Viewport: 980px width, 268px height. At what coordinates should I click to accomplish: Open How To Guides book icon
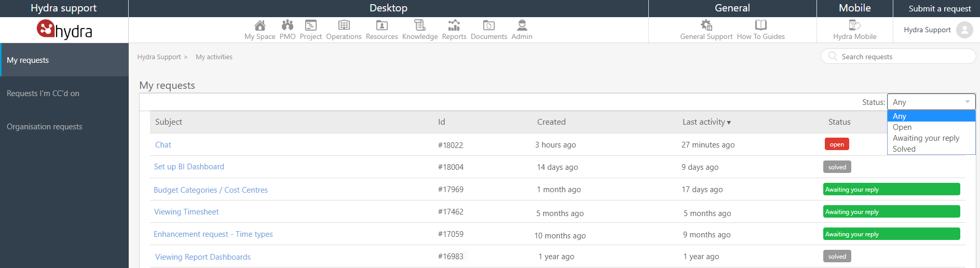(x=761, y=25)
